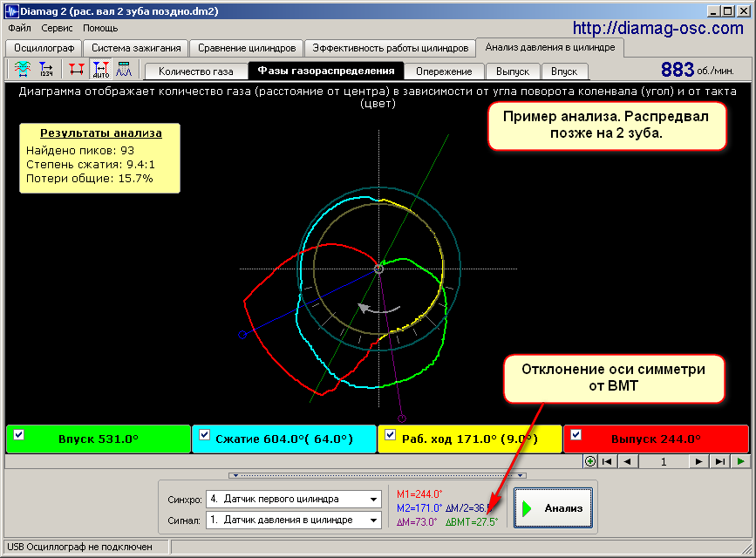Image resolution: width=756 pixels, height=558 pixels.
Task: Open the Сигнал dropdown list
Action: click(373, 520)
